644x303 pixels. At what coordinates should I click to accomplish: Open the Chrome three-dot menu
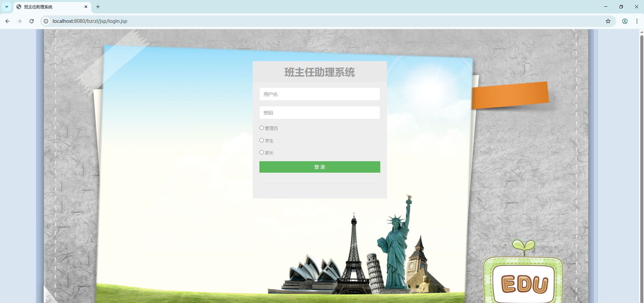pos(637,21)
